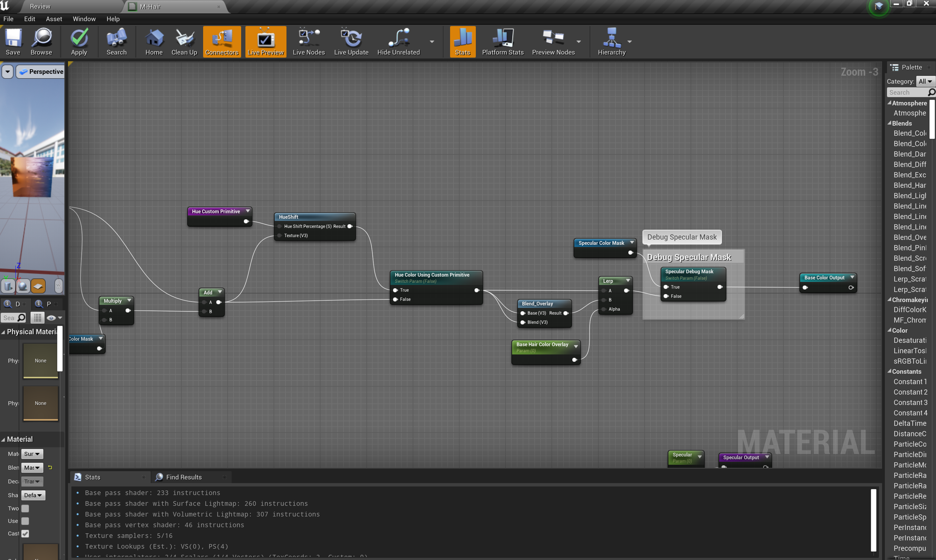Open the Search toolbar tool

[x=116, y=42]
